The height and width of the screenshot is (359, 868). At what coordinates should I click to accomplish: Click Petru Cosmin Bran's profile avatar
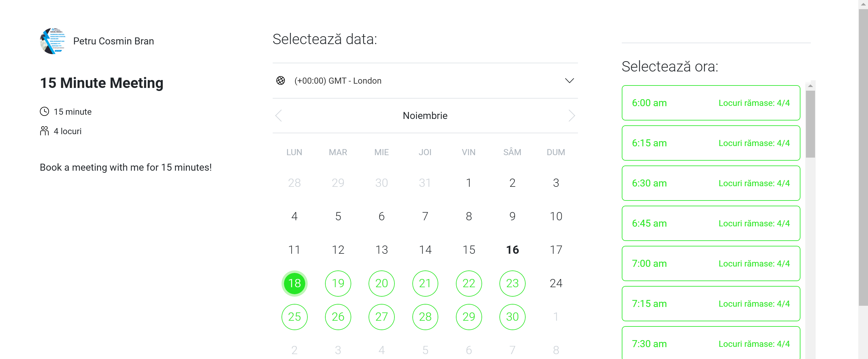click(53, 41)
